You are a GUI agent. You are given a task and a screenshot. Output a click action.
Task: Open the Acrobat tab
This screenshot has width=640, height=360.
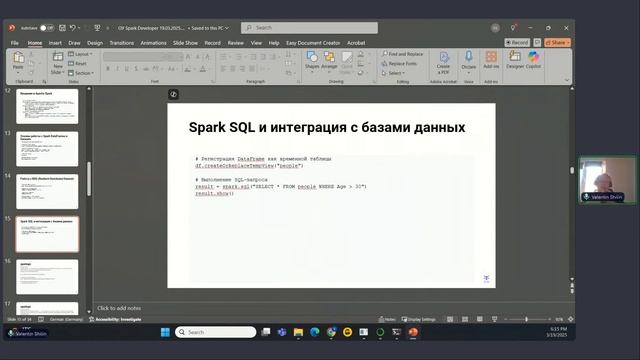pos(356,43)
